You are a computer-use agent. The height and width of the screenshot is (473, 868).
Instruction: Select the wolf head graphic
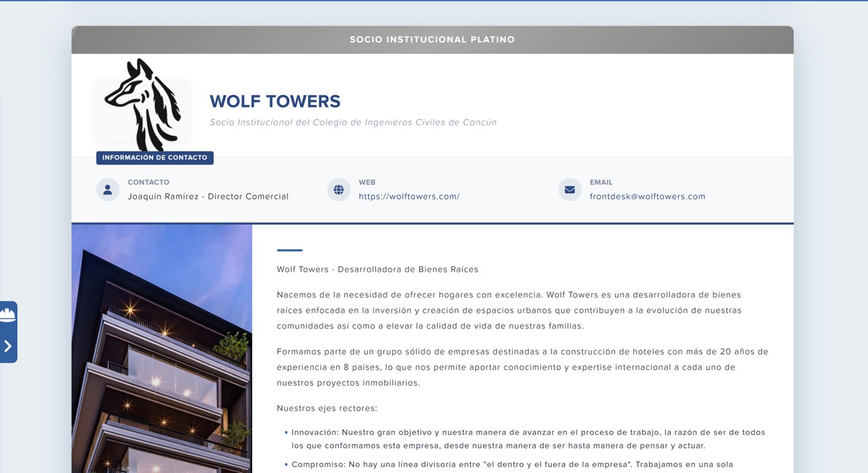[x=142, y=102]
